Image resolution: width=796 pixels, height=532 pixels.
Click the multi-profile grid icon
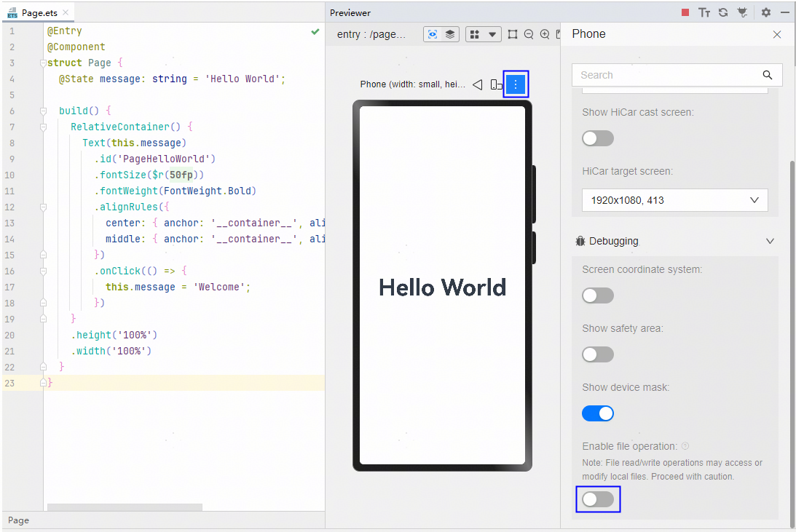[x=475, y=34]
